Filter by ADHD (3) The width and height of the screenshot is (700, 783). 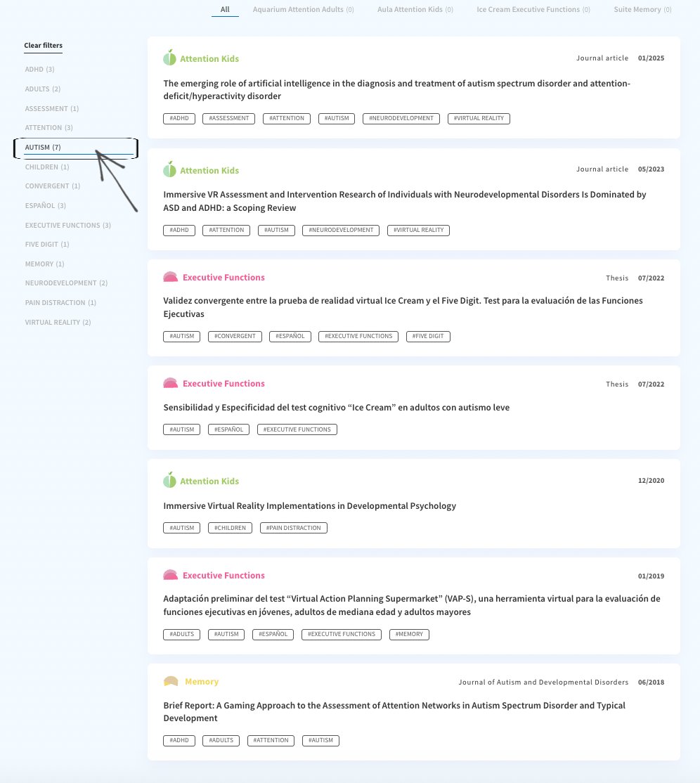(39, 70)
